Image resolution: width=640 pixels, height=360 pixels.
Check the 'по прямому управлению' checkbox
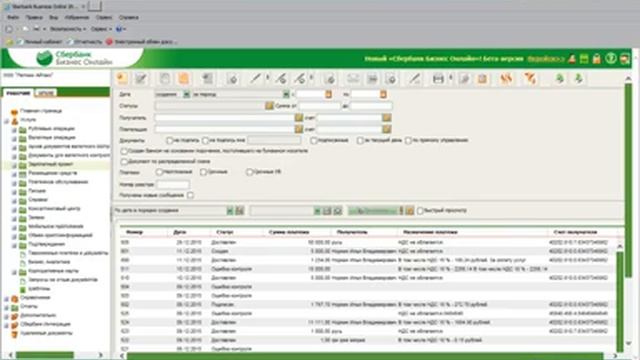(x=408, y=140)
